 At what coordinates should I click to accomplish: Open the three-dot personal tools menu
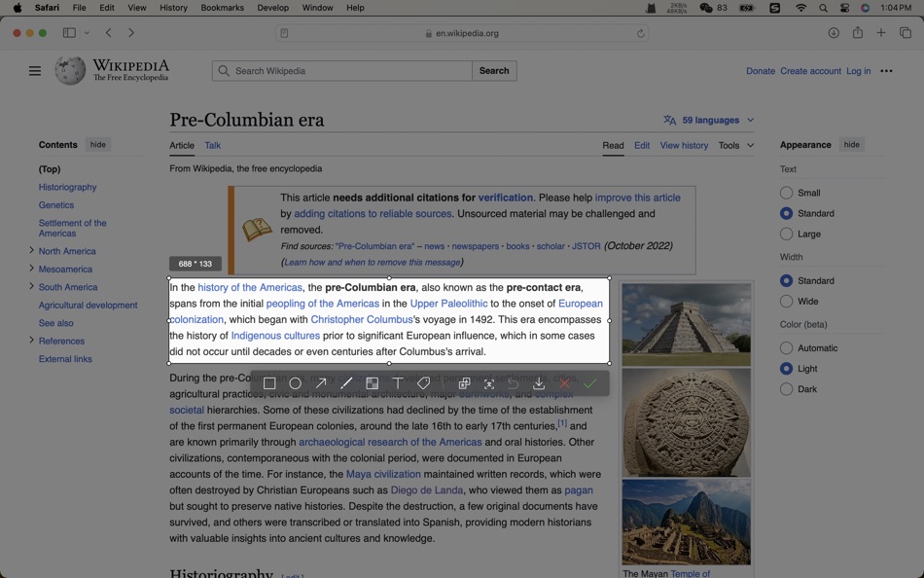tap(886, 71)
